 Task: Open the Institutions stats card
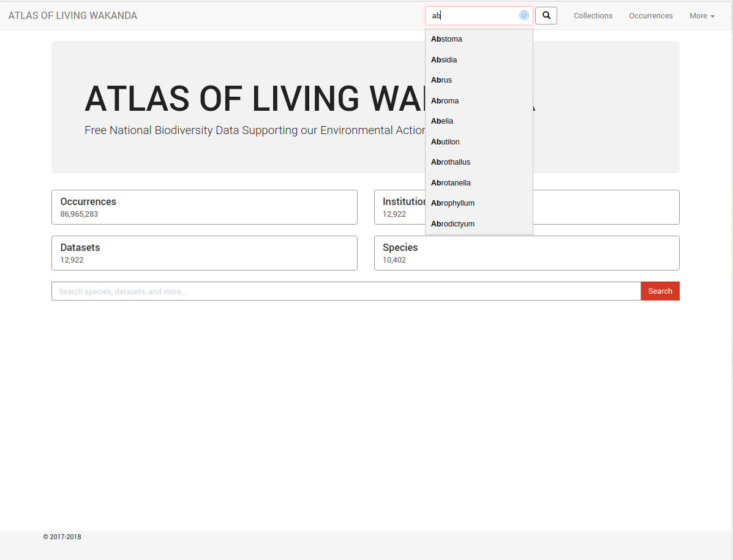[x=527, y=207]
